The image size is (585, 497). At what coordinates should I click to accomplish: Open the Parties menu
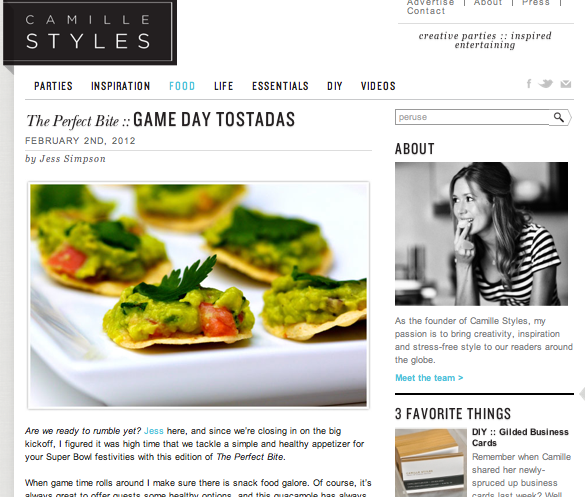point(53,86)
